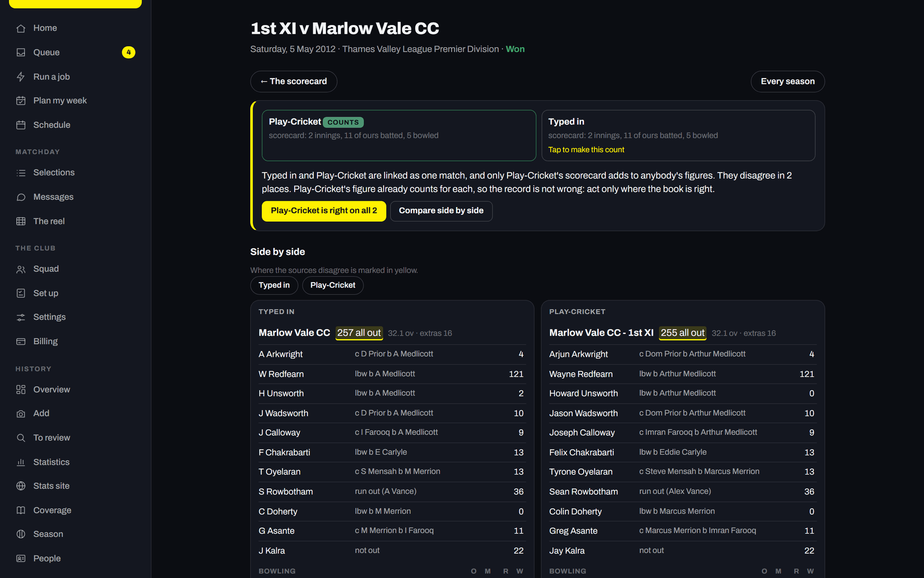The height and width of the screenshot is (578, 924).
Task: Open Coverage in the sidebar menu
Action: coord(76,510)
